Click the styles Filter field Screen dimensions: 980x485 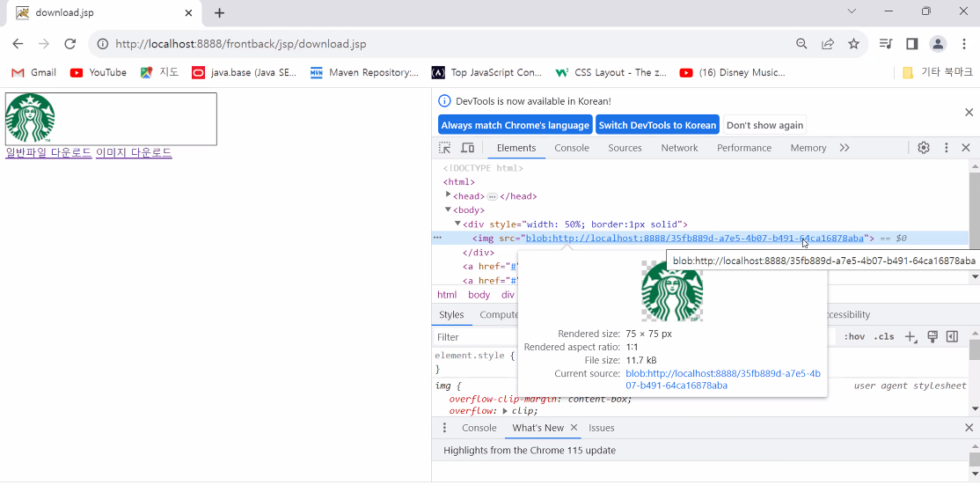pyautogui.click(x=475, y=337)
